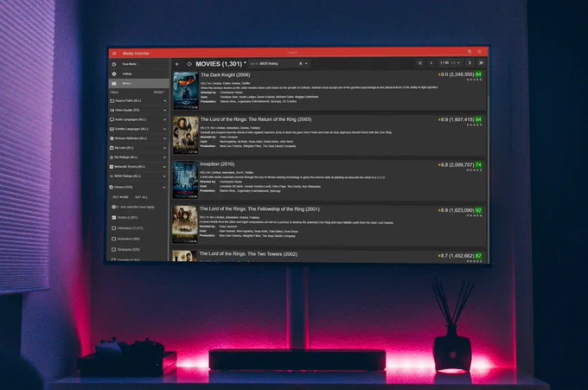
Task: Jump to the last page with double-right arrow
Action: [x=481, y=63]
